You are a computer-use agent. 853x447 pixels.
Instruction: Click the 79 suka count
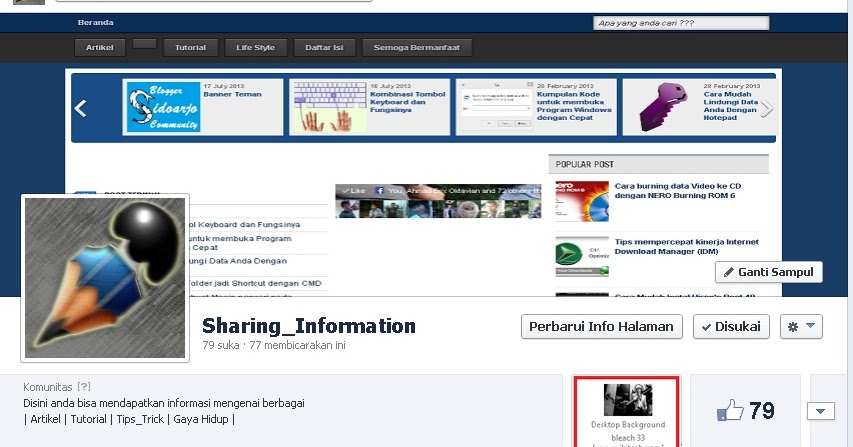(x=220, y=345)
